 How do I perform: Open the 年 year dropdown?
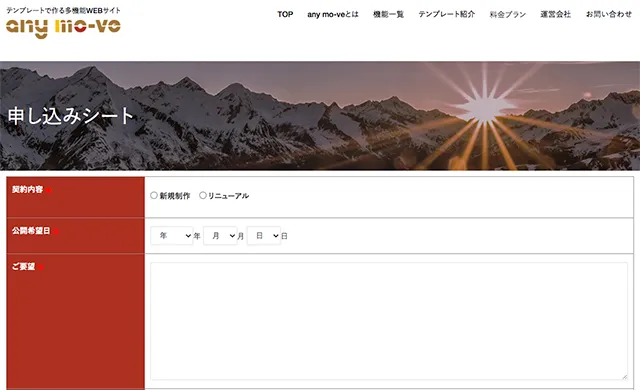pos(172,235)
